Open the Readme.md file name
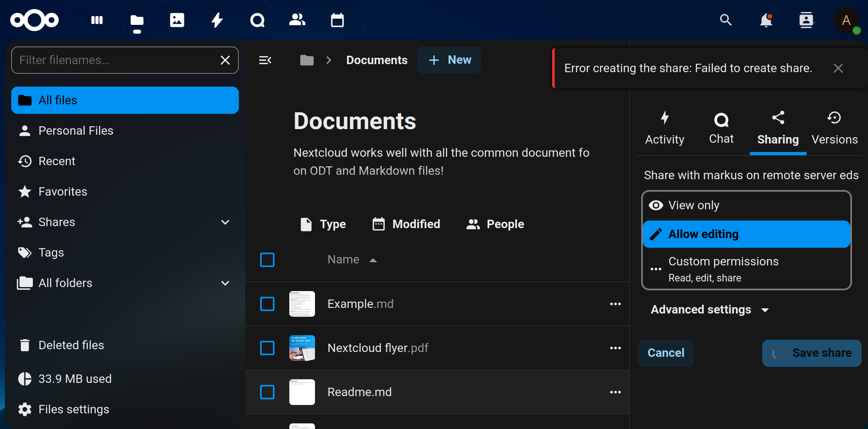Image resolution: width=868 pixels, height=429 pixels. pos(359,392)
